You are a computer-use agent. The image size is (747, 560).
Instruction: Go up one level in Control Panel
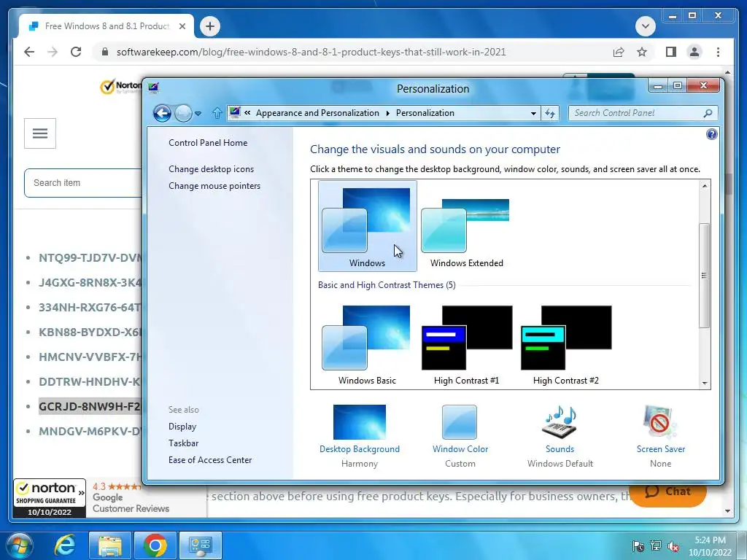[x=217, y=113]
